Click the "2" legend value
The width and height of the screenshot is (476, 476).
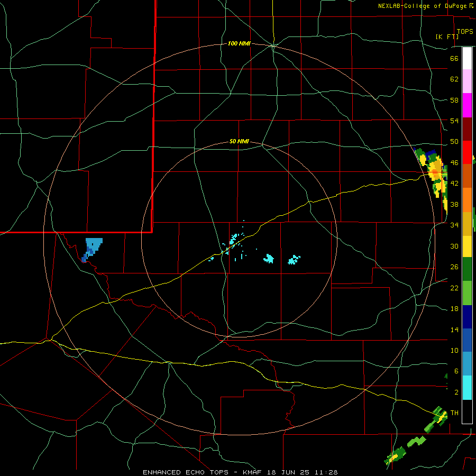click(x=456, y=392)
